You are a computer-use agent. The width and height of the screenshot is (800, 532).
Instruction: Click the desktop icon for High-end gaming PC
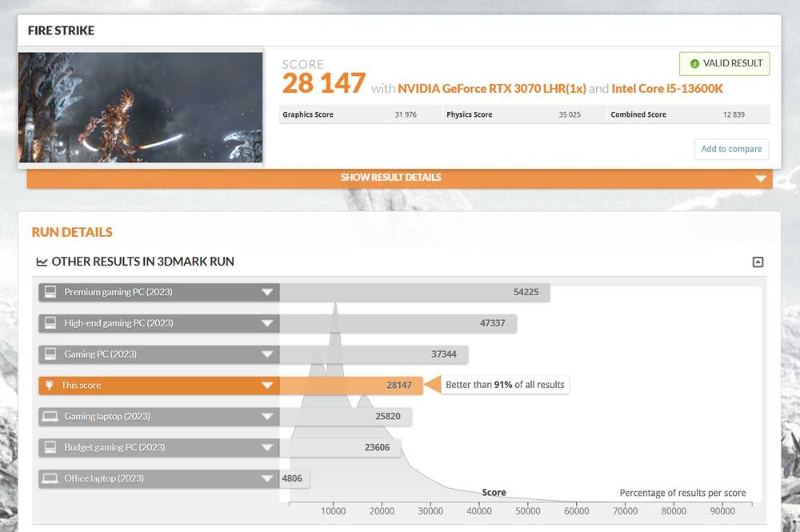tap(50, 323)
